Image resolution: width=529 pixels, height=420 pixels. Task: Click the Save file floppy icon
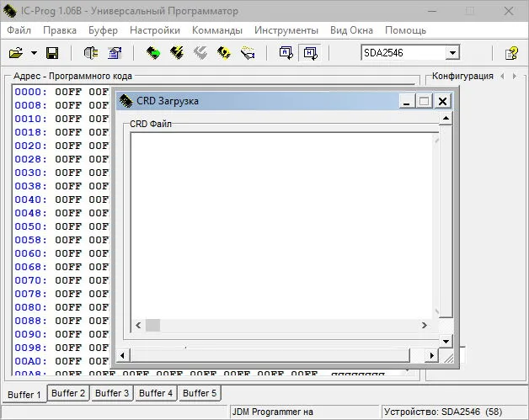pos(52,53)
